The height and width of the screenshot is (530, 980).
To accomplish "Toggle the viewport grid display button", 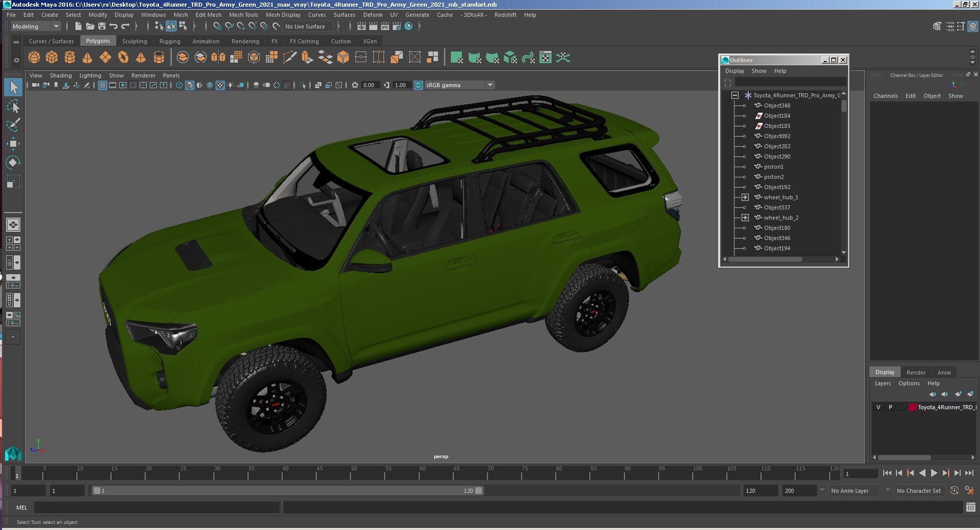I will click(102, 85).
